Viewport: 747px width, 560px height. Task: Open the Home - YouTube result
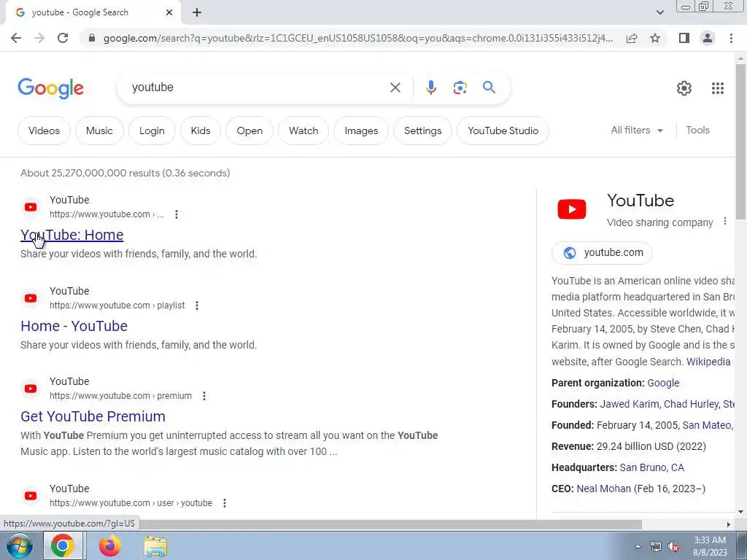point(74,326)
